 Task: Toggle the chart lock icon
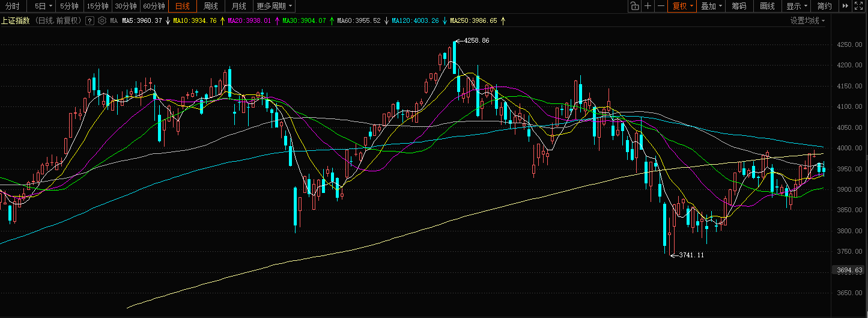634,6
